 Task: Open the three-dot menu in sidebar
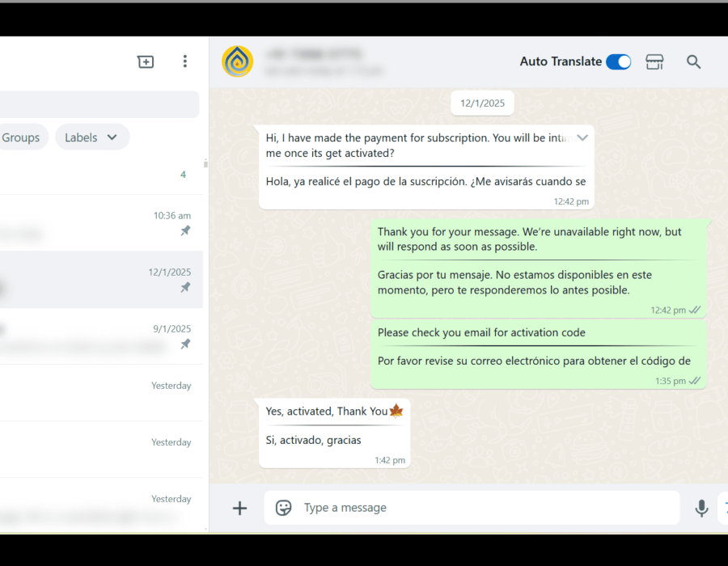pos(184,61)
